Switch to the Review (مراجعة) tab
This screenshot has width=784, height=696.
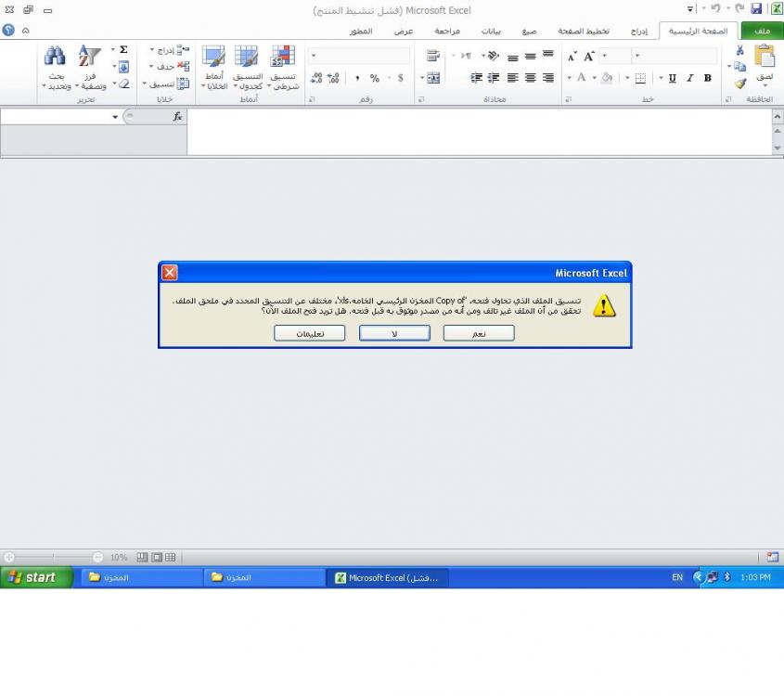(x=447, y=31)
